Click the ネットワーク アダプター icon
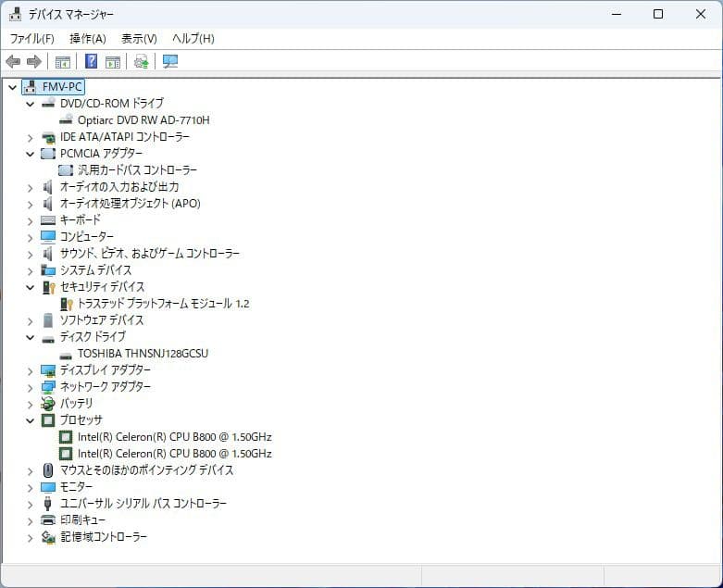Image resolution: width=723 pixels, height=588 pixels. (48, 387)
